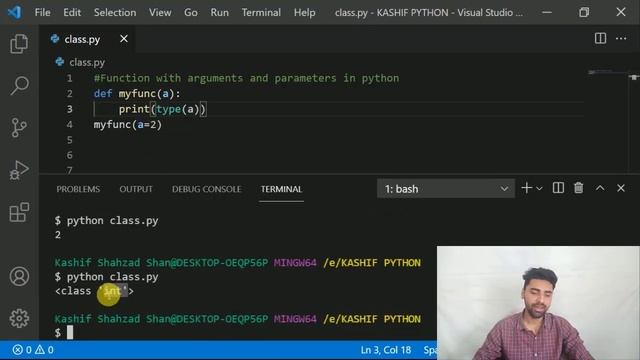Click the 'myfunc(a=2)' code line
Image resolution: width=640 pixels, height=360 pixels.
(128, 124)
